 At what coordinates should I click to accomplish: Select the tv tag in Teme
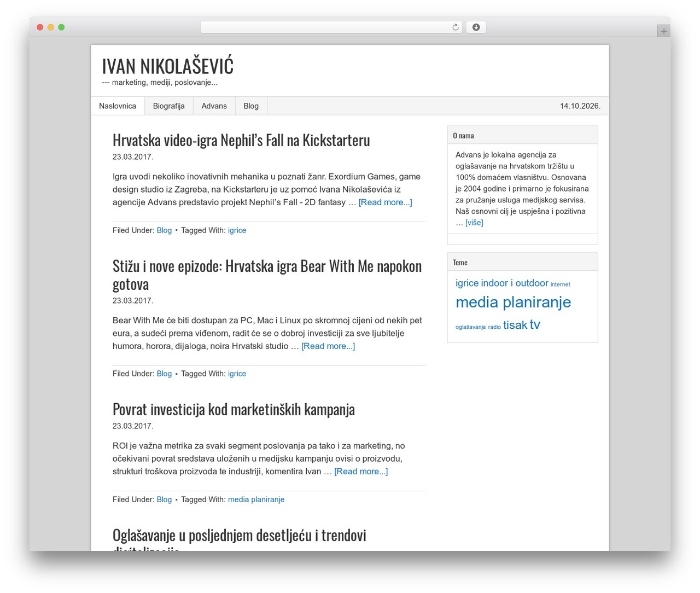(535, 325)
